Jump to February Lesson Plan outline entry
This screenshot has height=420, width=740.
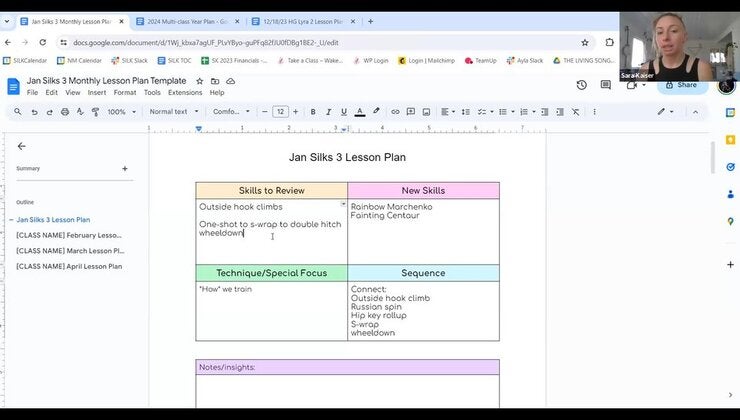69,235
